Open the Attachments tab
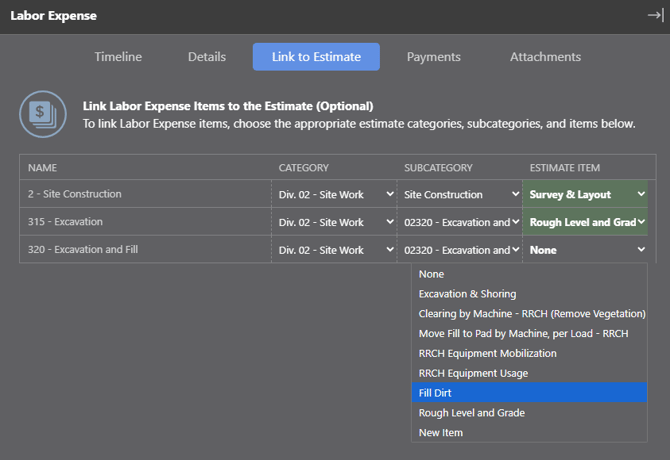670x460 pixels. (545, 57)
